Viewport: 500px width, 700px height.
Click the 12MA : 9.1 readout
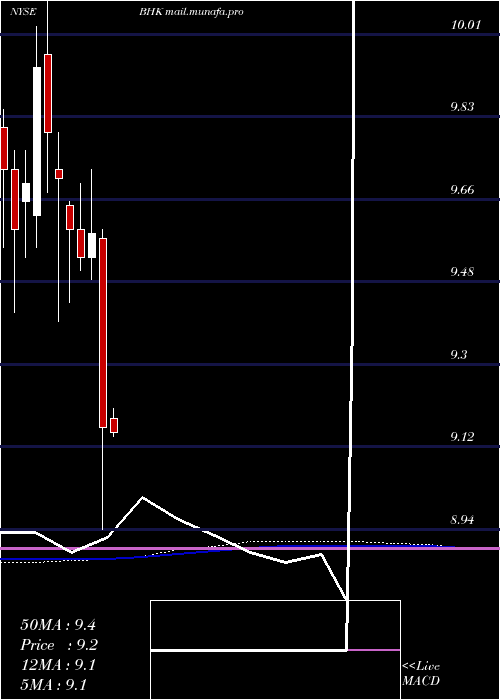(x=58, y=665)
